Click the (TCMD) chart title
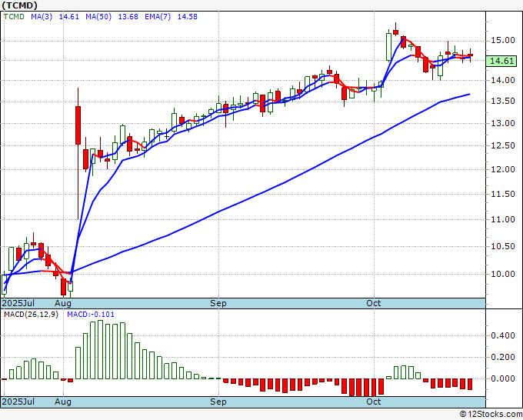Screen dimensions: 523x420 click(x=19, y=5)
